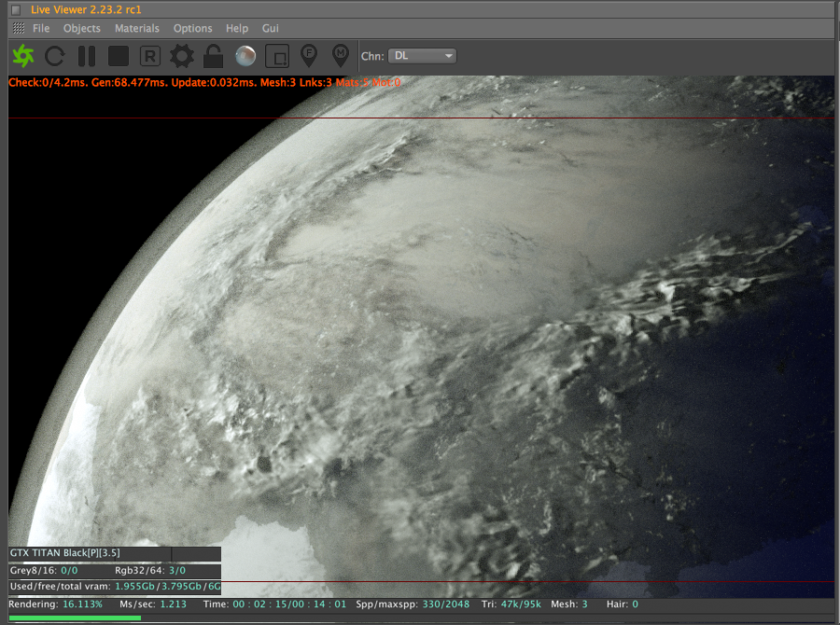The image size is (840, 625).
Task: Select the material picker M pin
Action: pyautogui.click(x=341, y=56)
